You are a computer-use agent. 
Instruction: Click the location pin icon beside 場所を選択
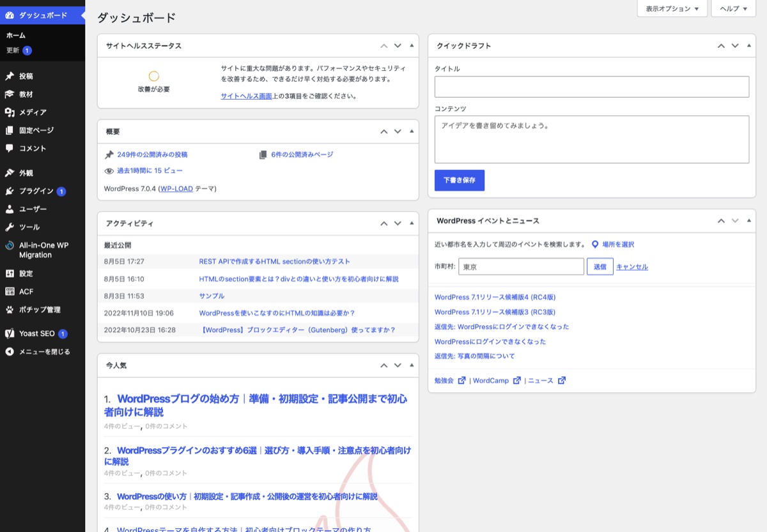pos(595,245)
